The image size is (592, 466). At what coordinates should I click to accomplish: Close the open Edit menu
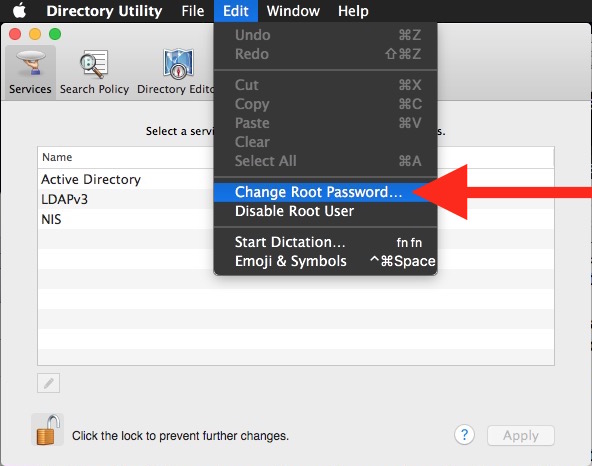[x=236, y=11]
